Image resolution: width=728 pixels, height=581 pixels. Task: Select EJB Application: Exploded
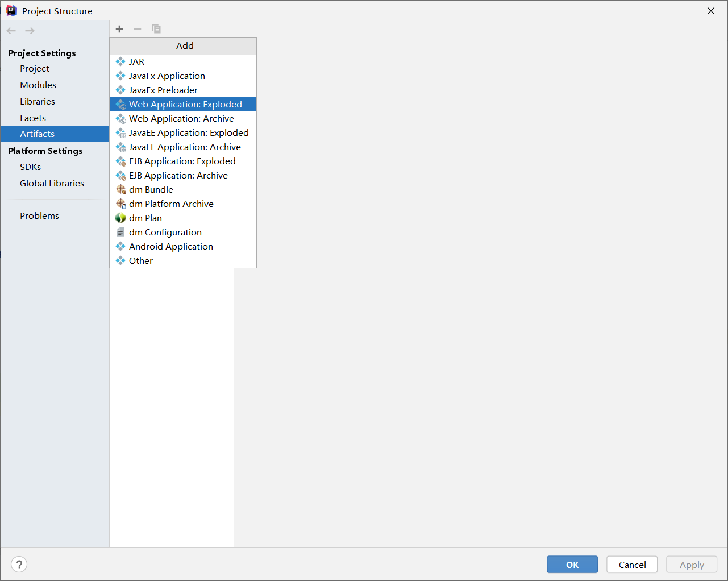183,161
